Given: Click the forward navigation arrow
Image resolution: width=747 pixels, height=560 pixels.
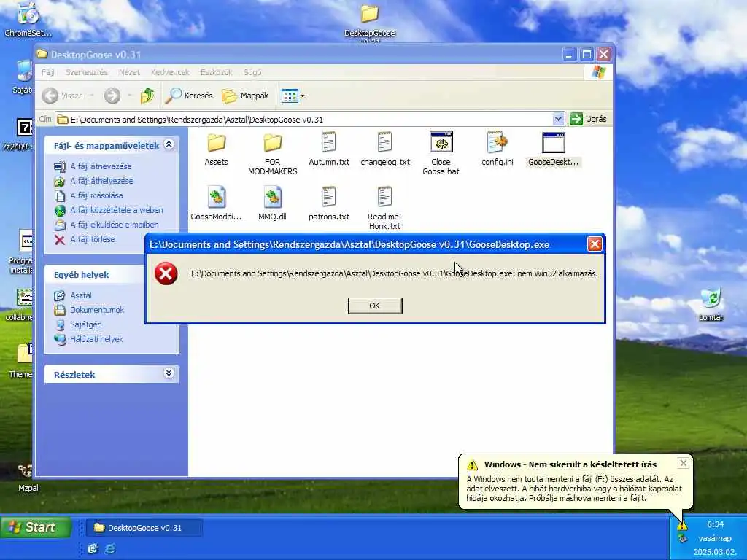Looking at the screenshot, I should (112, 96).
